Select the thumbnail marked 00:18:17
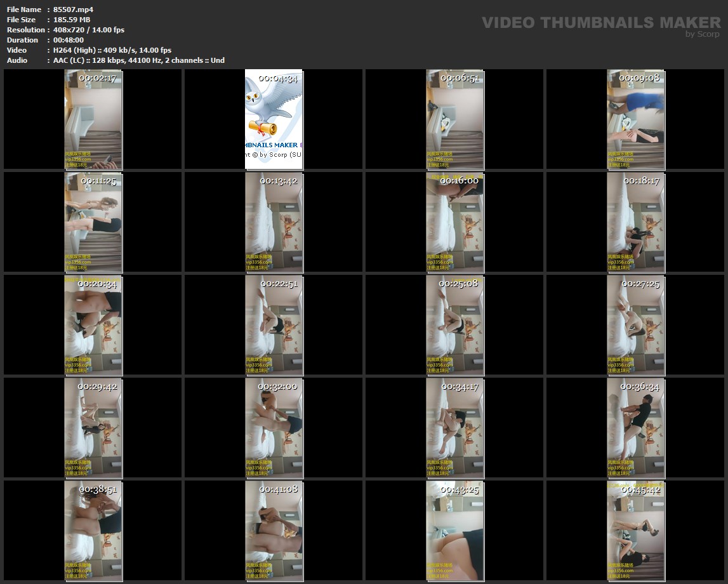 click(x=635, y=222)
